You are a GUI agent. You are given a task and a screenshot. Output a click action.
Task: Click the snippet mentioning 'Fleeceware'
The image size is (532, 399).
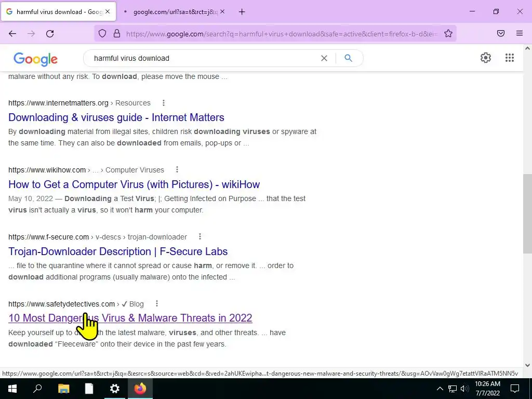point(147,338)
